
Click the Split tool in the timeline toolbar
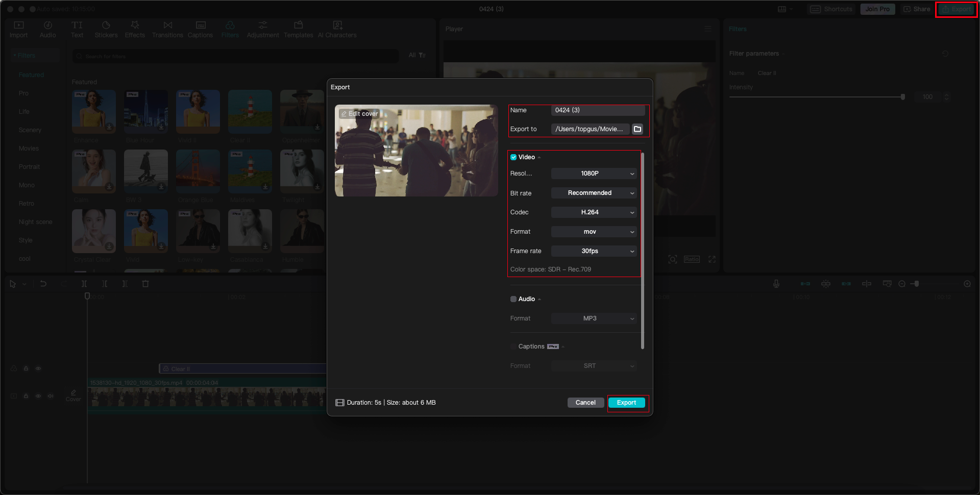84,284
